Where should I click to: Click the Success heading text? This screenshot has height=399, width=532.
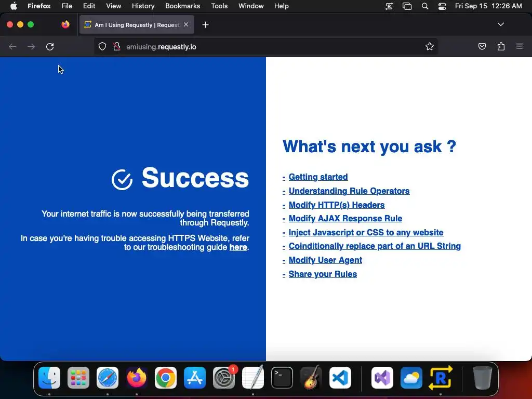click(x=195, y=178)
